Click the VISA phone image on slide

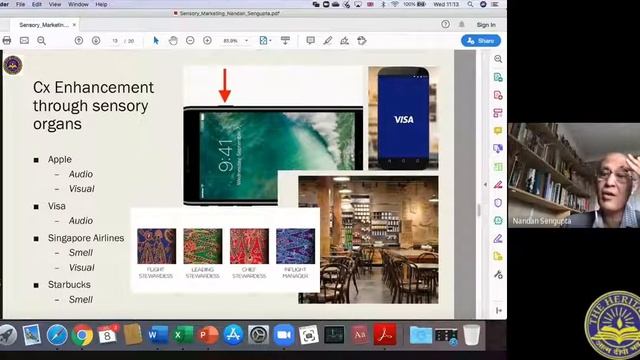(403, 118)
